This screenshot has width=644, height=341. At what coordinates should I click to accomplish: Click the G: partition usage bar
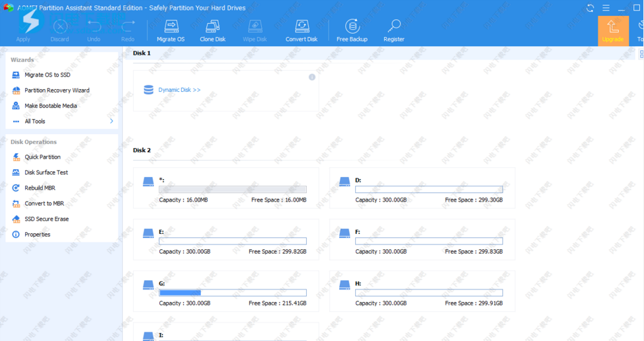point(233,293)
